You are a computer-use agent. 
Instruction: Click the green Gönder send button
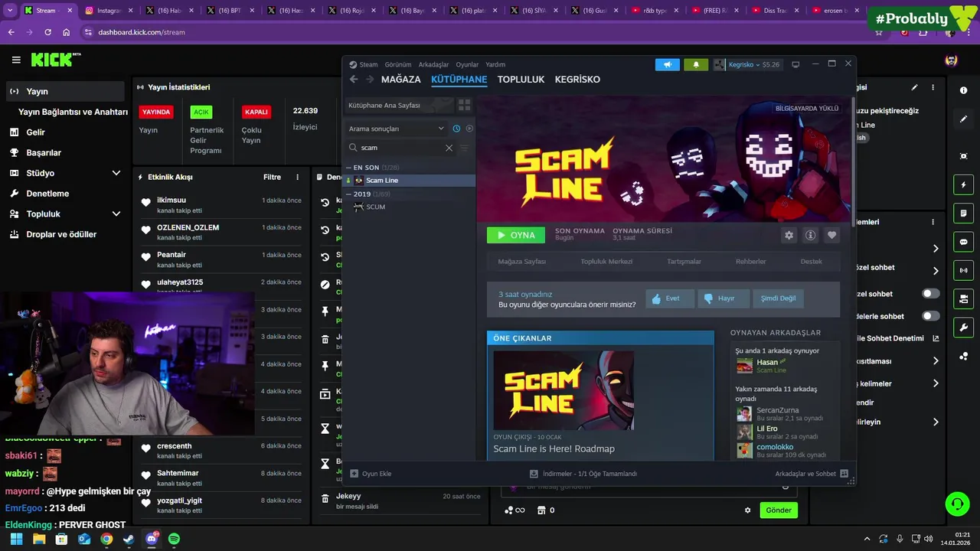[x=779, y=510]
